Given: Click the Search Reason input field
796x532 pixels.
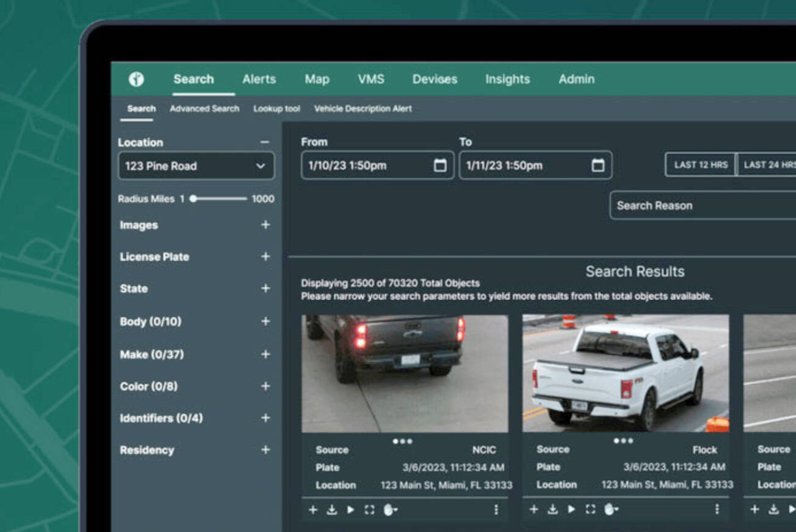Looking at the screenshot, I should pyautogui.click(x=703, y=205).
